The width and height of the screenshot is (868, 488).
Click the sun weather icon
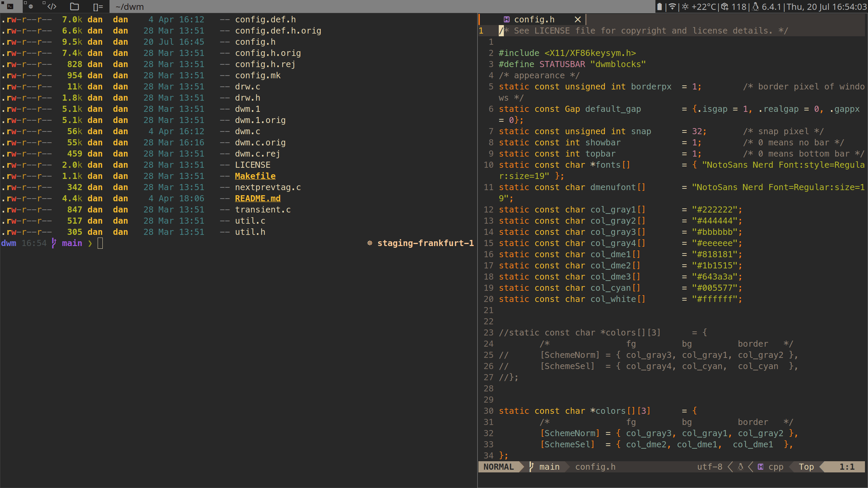point(685,6)
